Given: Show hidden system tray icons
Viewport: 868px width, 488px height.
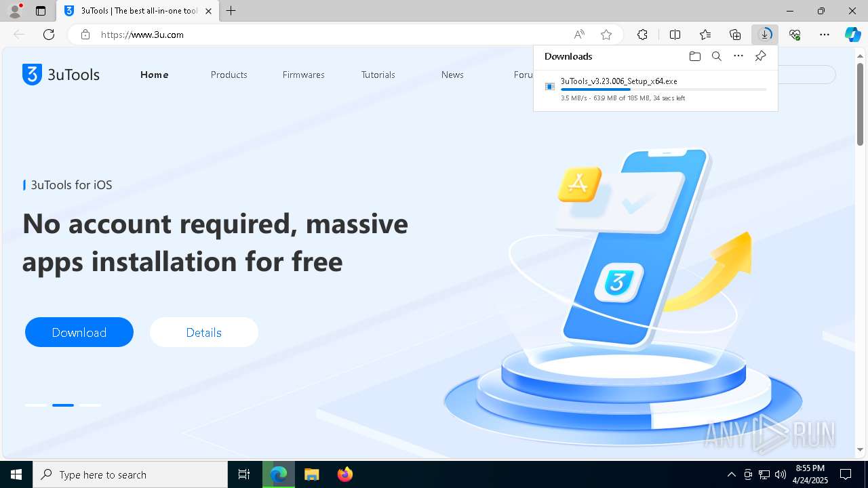Looking at the screenshot, I should tap(731, 474).
